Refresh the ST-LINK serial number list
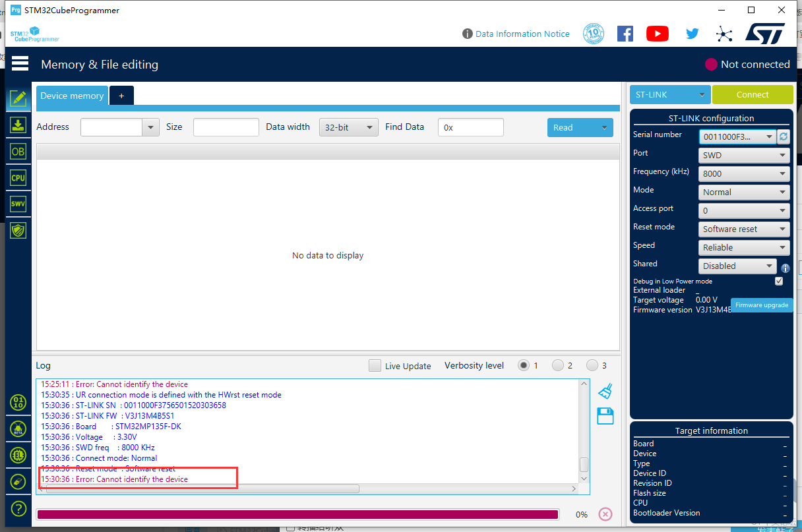This screenshot has width=802, height=532. (784, 136)
